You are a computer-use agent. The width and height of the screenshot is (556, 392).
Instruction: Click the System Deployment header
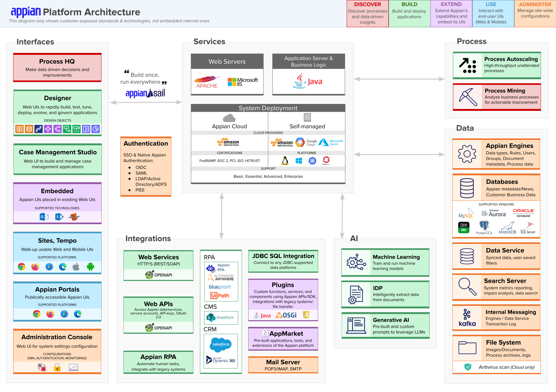pos(268,108)
